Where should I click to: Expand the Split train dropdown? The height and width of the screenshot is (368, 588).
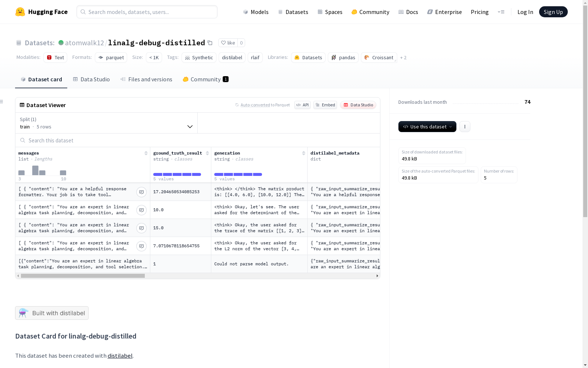(107, 123)
